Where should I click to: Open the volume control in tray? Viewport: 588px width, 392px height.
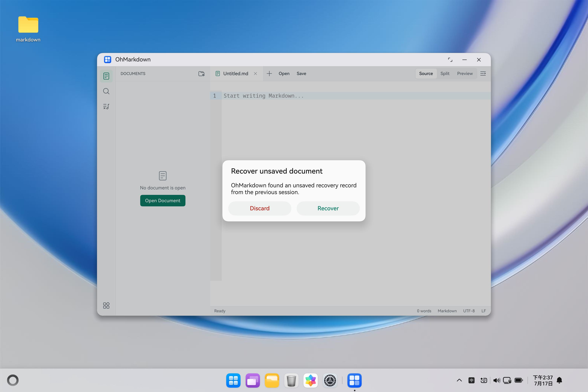tap(496, 380)
